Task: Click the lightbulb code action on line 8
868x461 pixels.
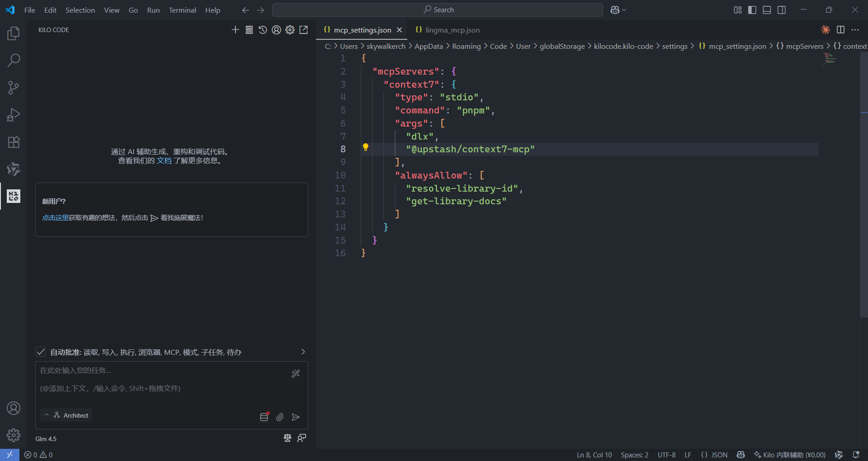Action: coord(366,147)
